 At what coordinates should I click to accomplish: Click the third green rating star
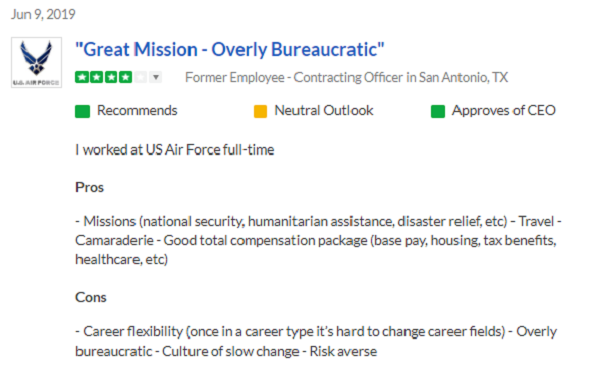[111, 77]
